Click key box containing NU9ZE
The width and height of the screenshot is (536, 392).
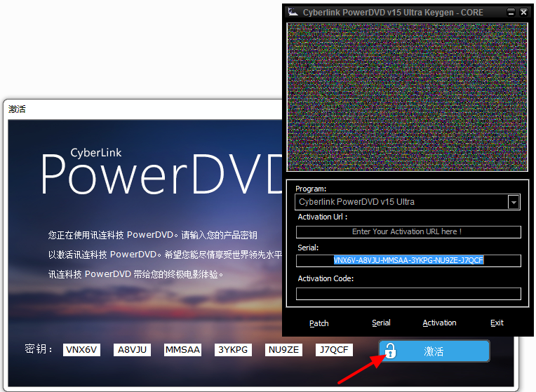tap(283, 350)
